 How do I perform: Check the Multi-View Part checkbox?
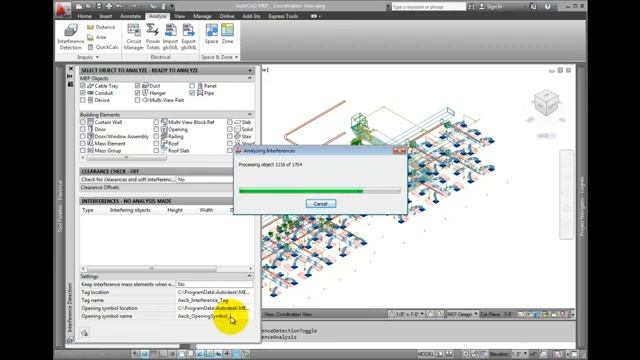click(138, 100)
